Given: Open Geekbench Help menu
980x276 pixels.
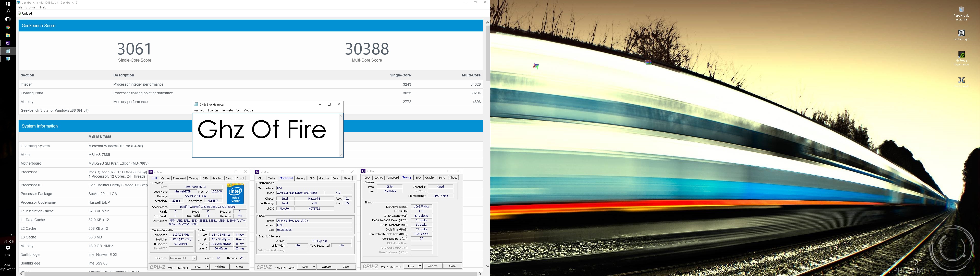Looking at the screenshot, I should pos(43,8).
